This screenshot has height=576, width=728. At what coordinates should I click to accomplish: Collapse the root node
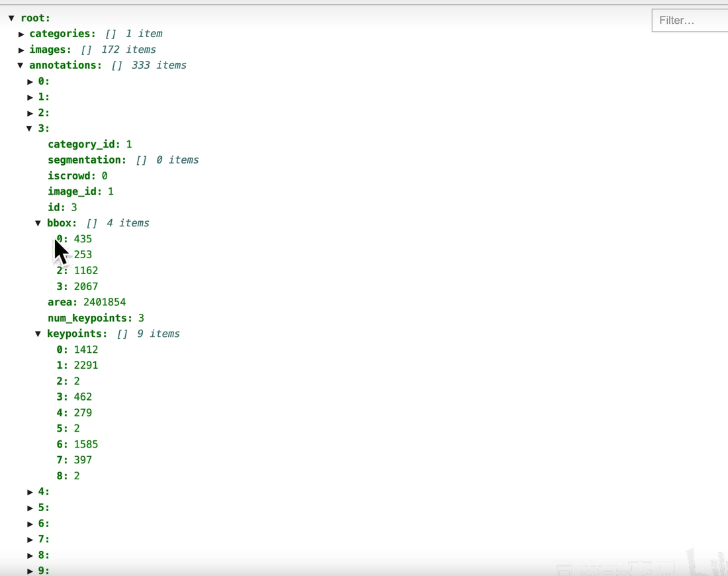point(12,18)
